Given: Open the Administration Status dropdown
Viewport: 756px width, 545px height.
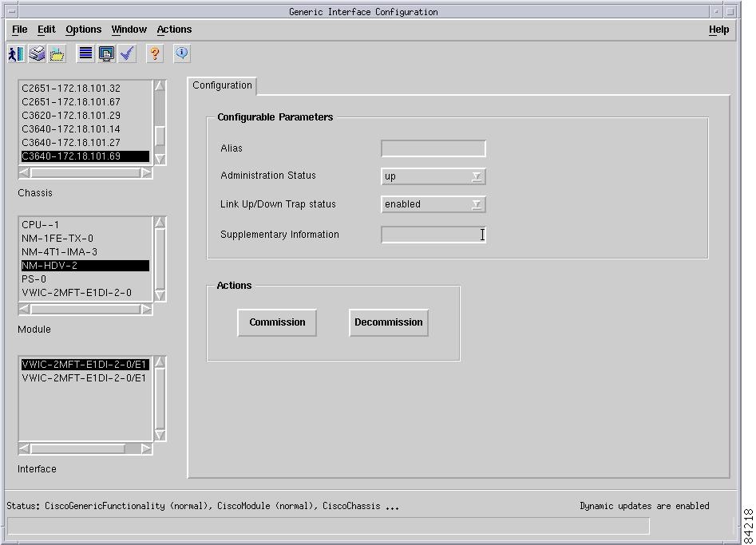Looking at the screenshot, I should click(433, 176).
